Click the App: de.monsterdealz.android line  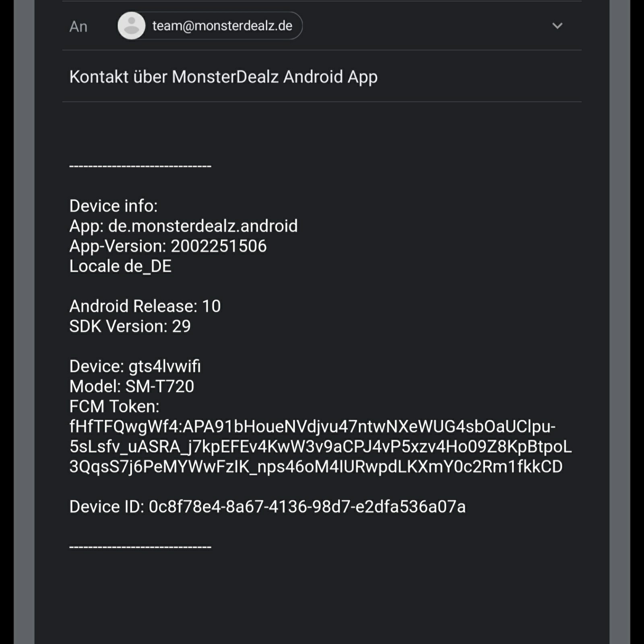coord(183,226)
